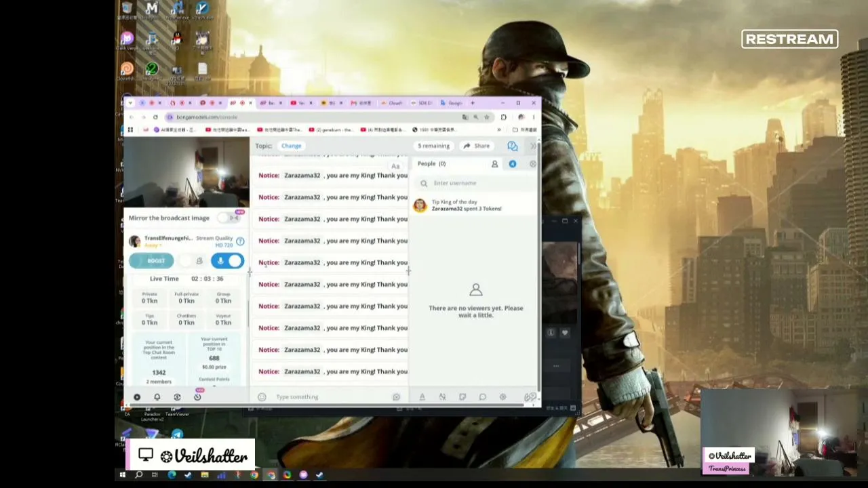Click the 5 remaining pill
The height and width of the screenshot is (488, 868).
[x=433, y=146]
